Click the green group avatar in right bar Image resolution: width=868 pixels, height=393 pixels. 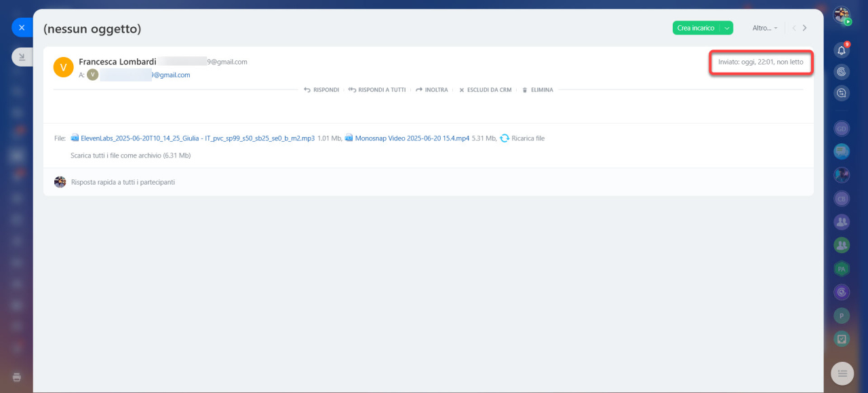click(842, 245)
